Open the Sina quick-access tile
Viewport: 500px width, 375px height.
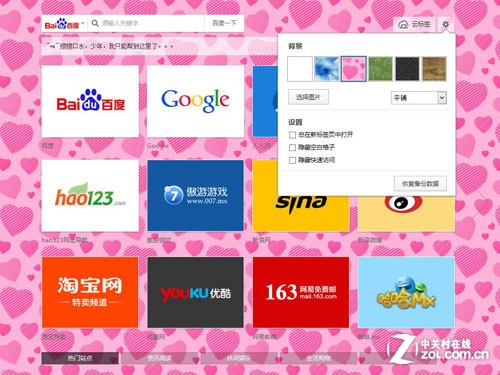pyautogui.click(x=301, y=213)
